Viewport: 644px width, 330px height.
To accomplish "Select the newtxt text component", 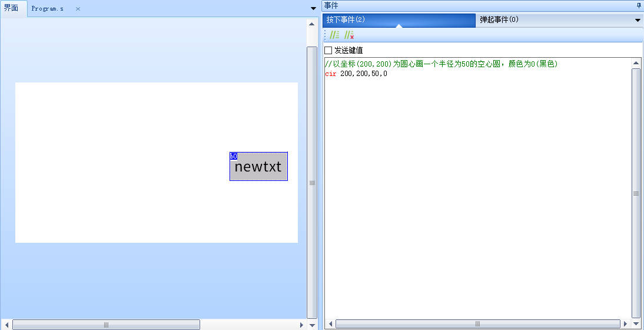I will pyautogui.click(x=258, y=167).
